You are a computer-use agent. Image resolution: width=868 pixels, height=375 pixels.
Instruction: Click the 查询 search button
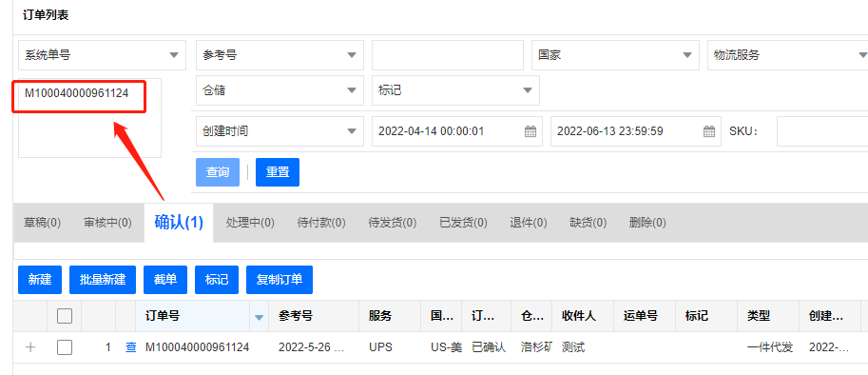pos(218,172)
